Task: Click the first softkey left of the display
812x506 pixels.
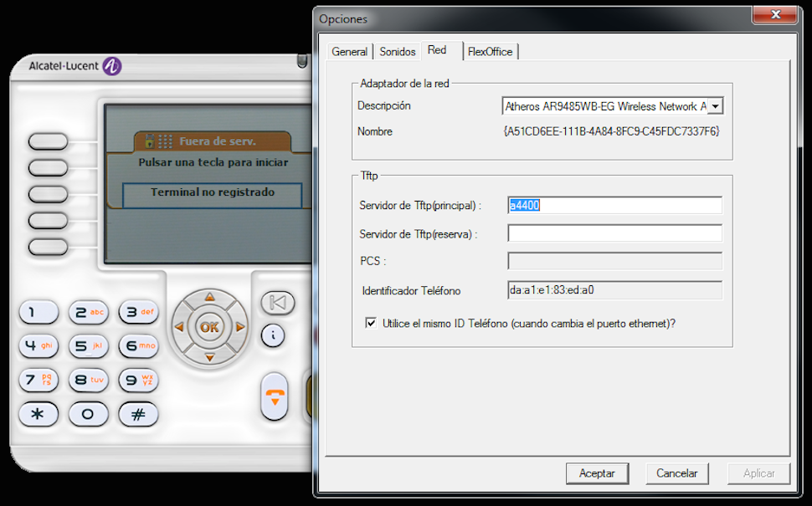Action: click(49, 141)
